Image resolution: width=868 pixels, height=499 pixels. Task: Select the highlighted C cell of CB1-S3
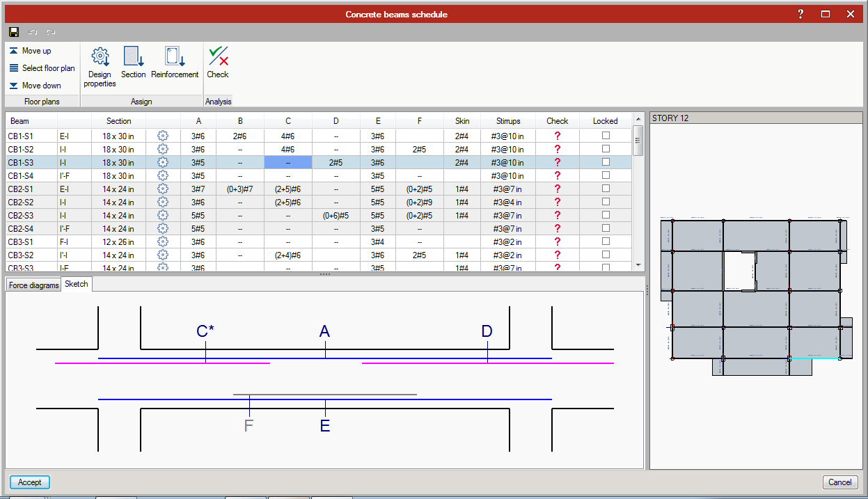pyautogui.click(x=288, y=162)
